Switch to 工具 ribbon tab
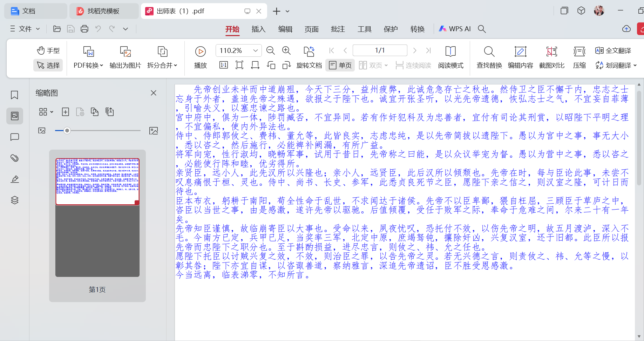Screen dimensions: 644x341 pyautogui.click(x=365, y=29)
